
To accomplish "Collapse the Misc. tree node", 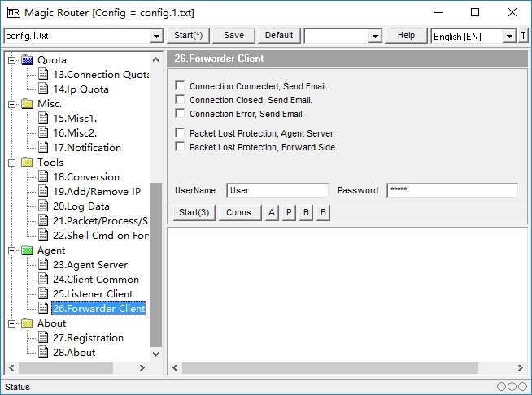I will click(x=12, y=104).
